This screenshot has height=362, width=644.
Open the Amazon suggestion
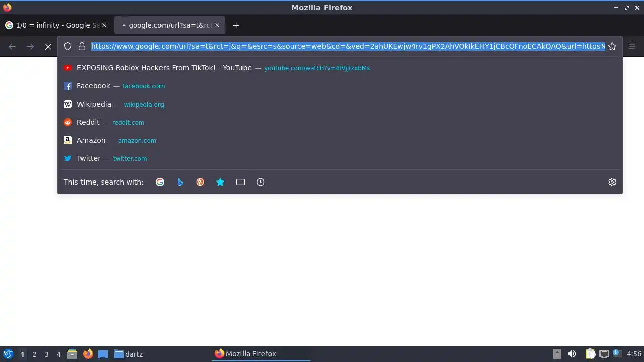click(340, 140)
